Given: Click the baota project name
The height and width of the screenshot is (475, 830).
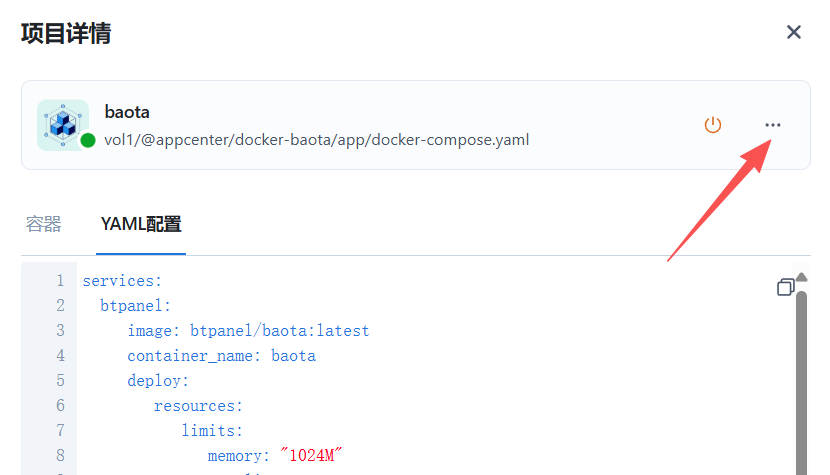Looking at the screenshot, I should (x=127, y=112).
